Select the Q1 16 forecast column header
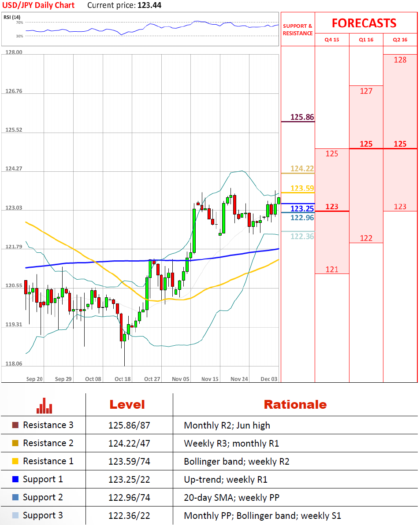The image size is (420, 525). tap(366, 40)
